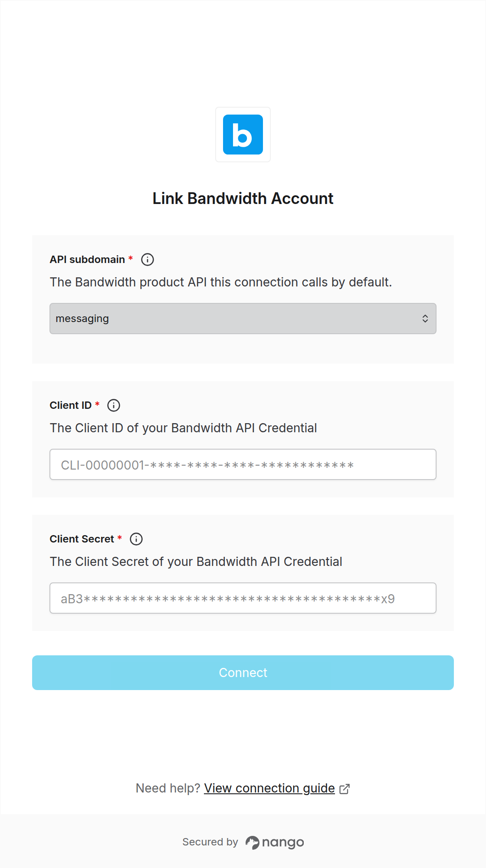The image size is (486, 868).
Task: Click the Client Secret label text
Action: (x=82, y=539)
